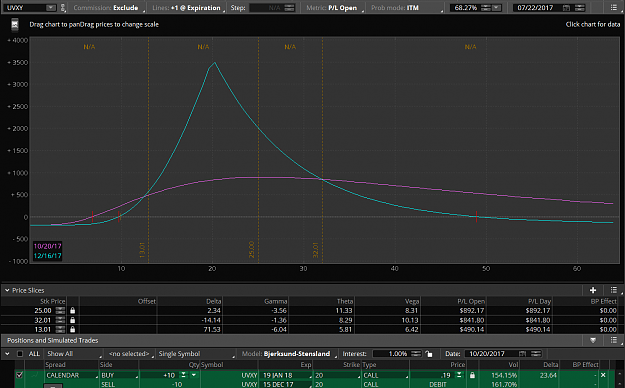Add a new price slice with plus icon
The width and height of the screenshot is (625, 388).
593,290
